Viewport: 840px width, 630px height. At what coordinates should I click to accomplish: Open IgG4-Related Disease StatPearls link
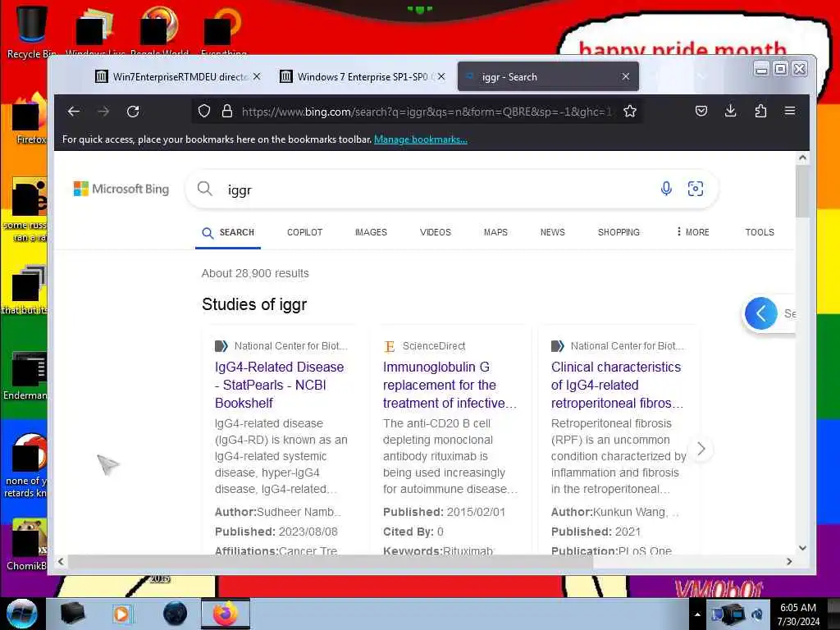point(279,385)
